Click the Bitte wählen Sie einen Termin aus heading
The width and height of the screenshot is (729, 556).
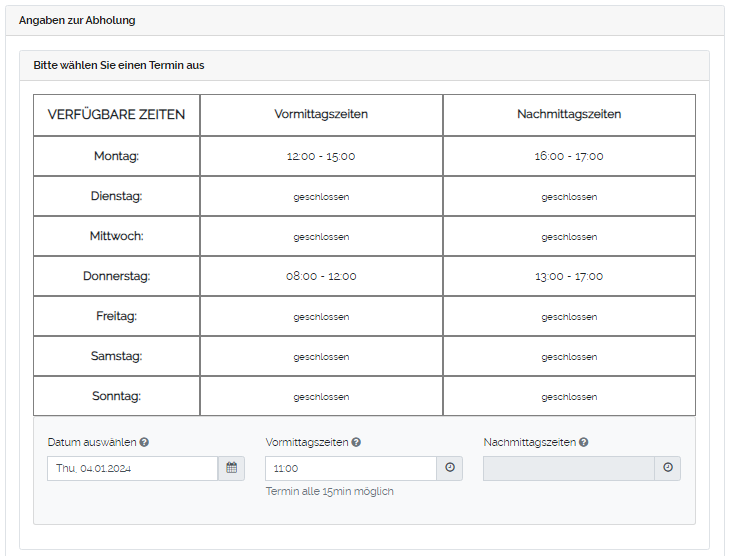click(x=119, y=65)
